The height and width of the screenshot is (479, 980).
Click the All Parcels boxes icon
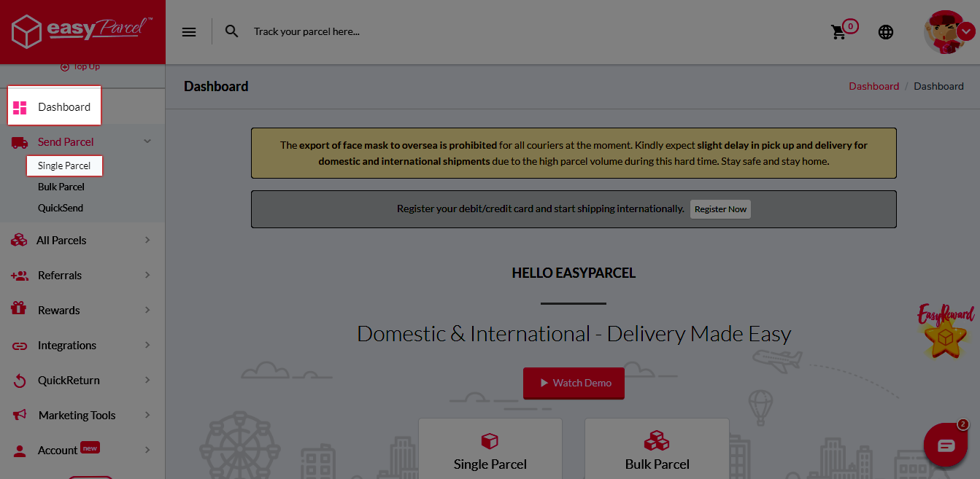coord(19,240)
